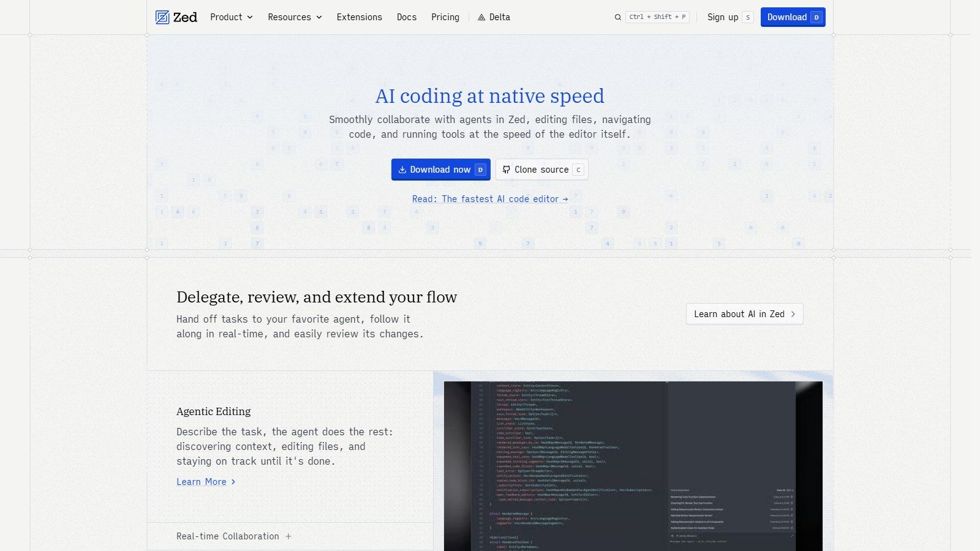Open 'Read: The fastest AI code editor' link
This screenshot has height=551, width=980.
490,199
